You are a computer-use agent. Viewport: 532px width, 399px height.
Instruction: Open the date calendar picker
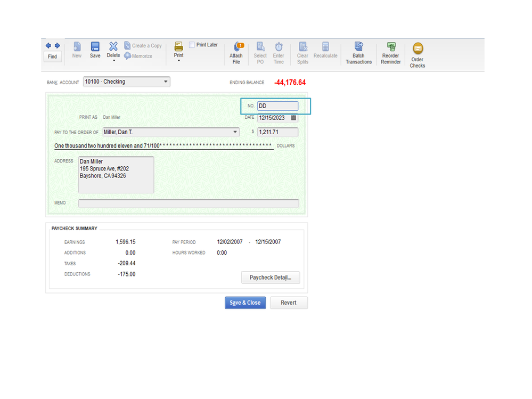(294, 118)
